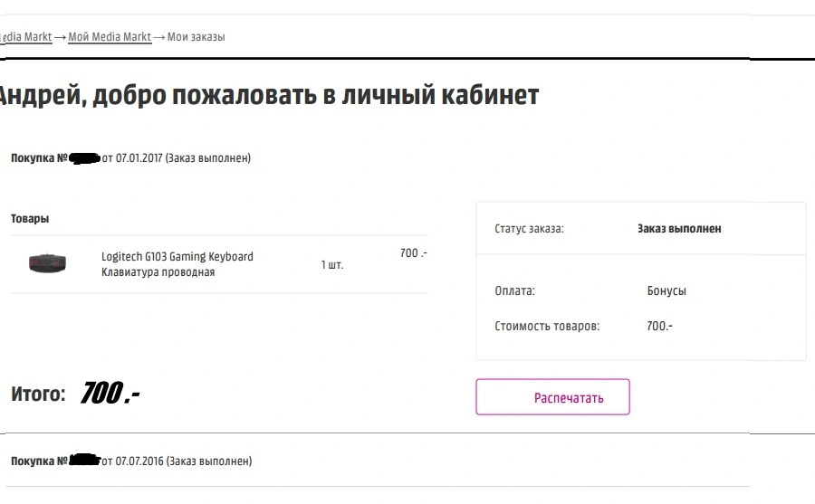Click the Итого 700 total amount
Viewport: 815px width, 504px height.
point(110,394)
